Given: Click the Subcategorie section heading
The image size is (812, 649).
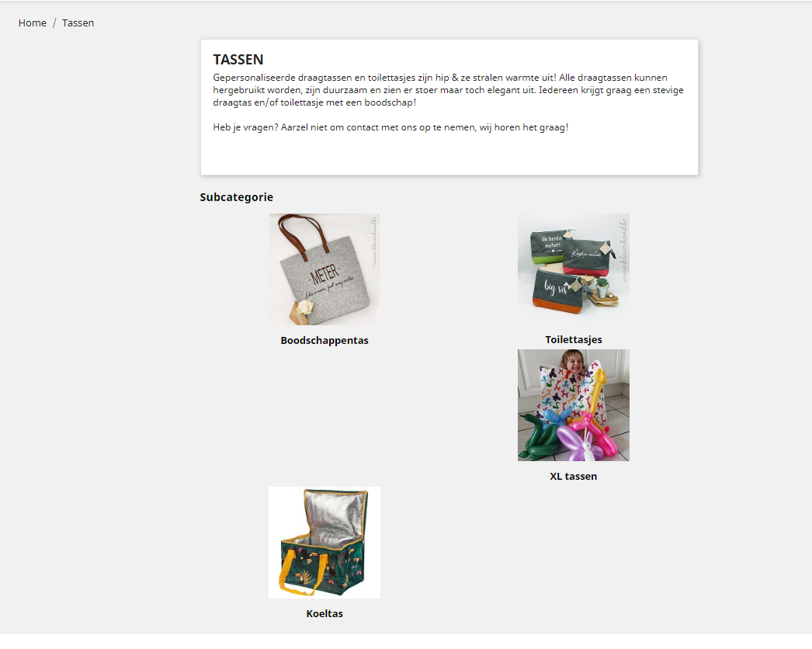Looking at the screenshot, I should (236, 197).
